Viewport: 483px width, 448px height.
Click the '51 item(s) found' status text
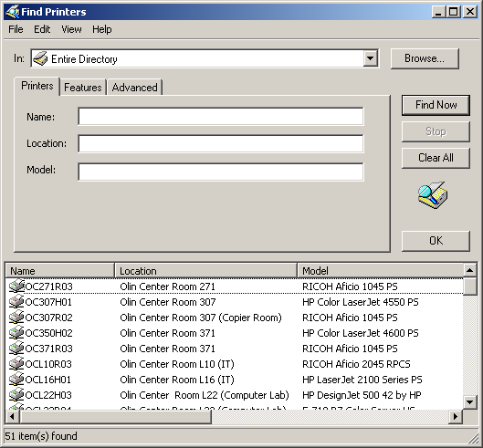coord(41,436)
